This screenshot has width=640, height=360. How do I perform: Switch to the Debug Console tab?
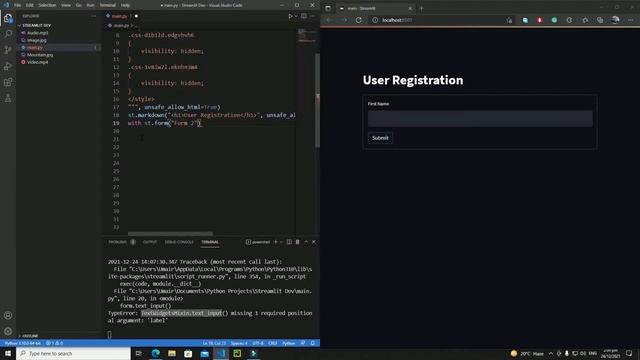coord(179,242)
